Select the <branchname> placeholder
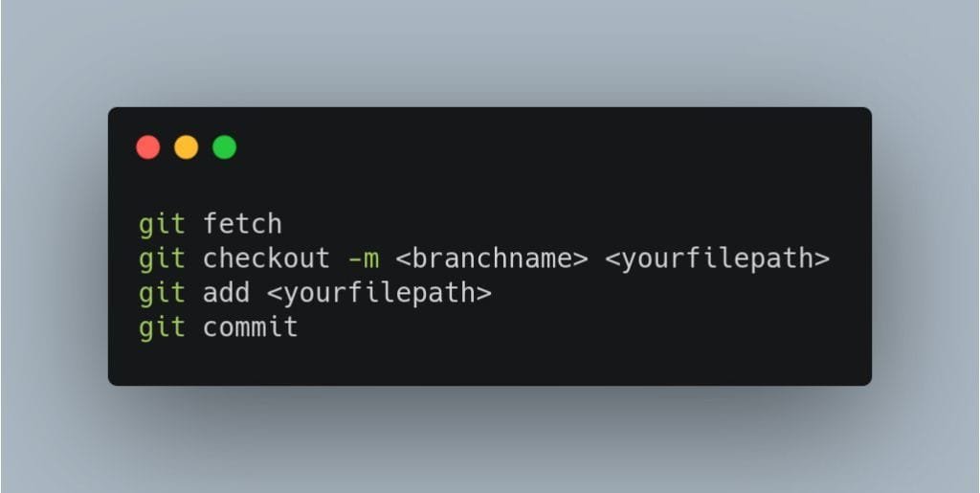The height and width of the screenshot is (493, 980). pos(492,258)
